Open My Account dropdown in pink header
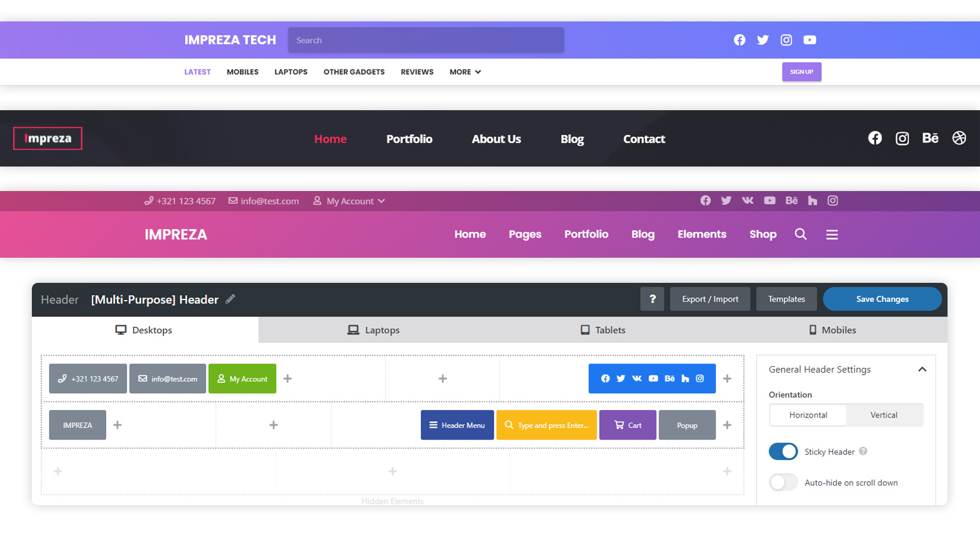The image size is (980, 551). point(349,201)
